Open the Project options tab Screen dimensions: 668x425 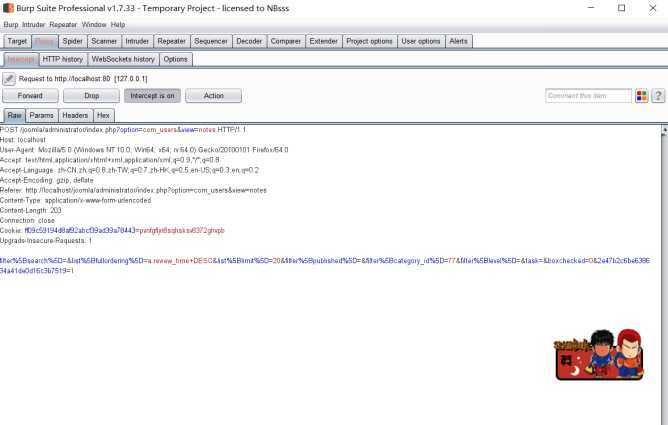click(369, 41)
